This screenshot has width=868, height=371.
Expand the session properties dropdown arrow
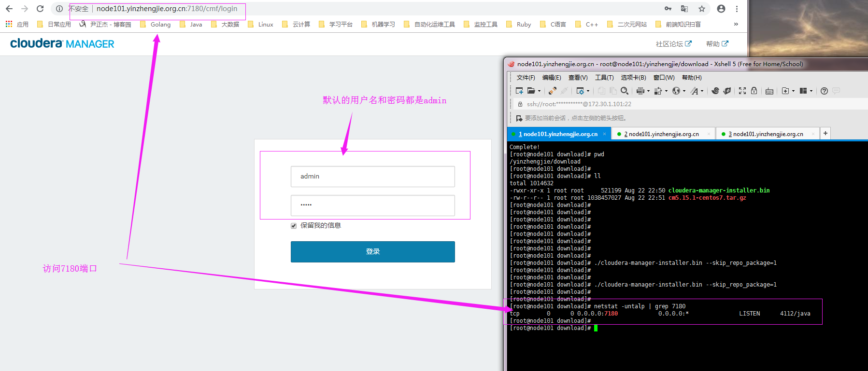[588, 91]
